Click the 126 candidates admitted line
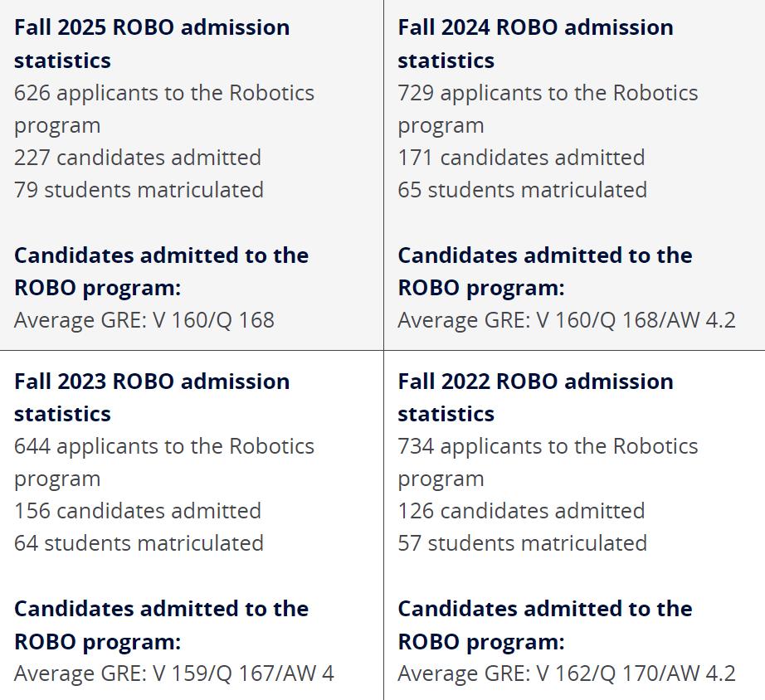765x700 pixels. click(521, 511)
